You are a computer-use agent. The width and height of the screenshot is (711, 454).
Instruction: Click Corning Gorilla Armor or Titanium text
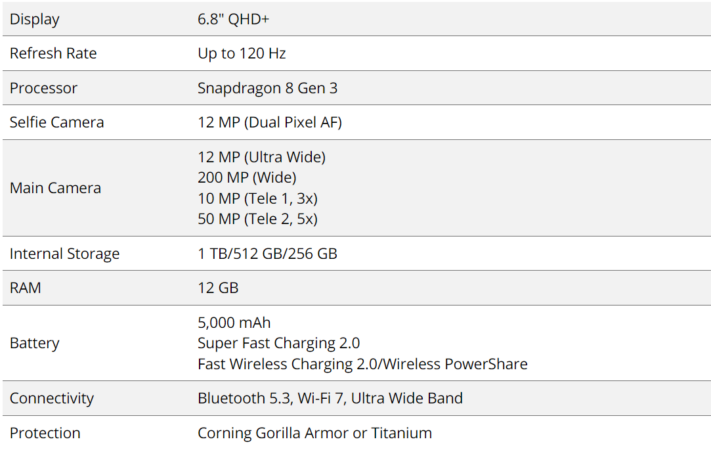click(x=314, y=433)
